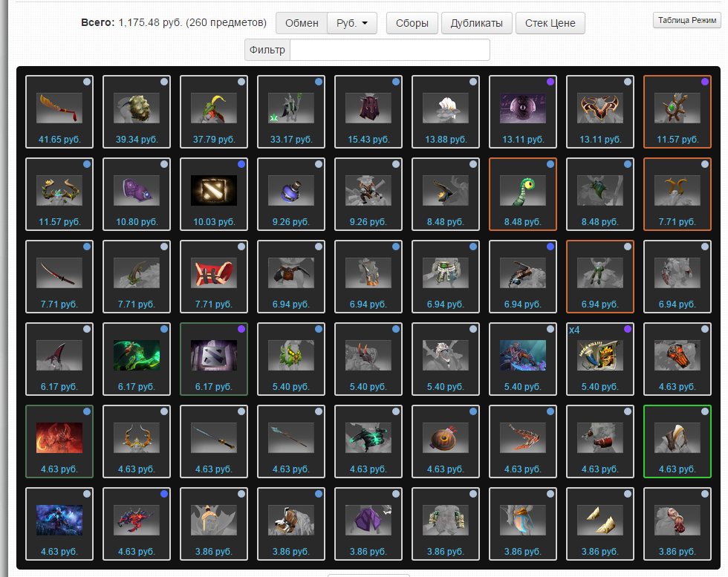Select the purple disc item priced 13.11 руб.
The height and width of the screenshot is (577, 728).
tap(523, 112)
